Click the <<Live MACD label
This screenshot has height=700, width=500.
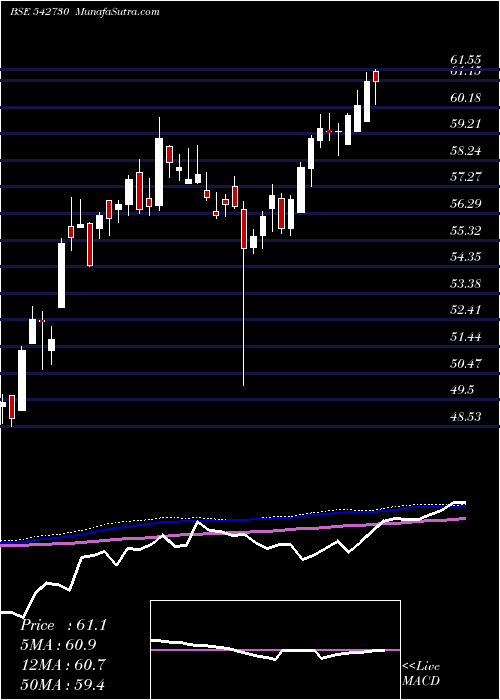coord(421,674)
